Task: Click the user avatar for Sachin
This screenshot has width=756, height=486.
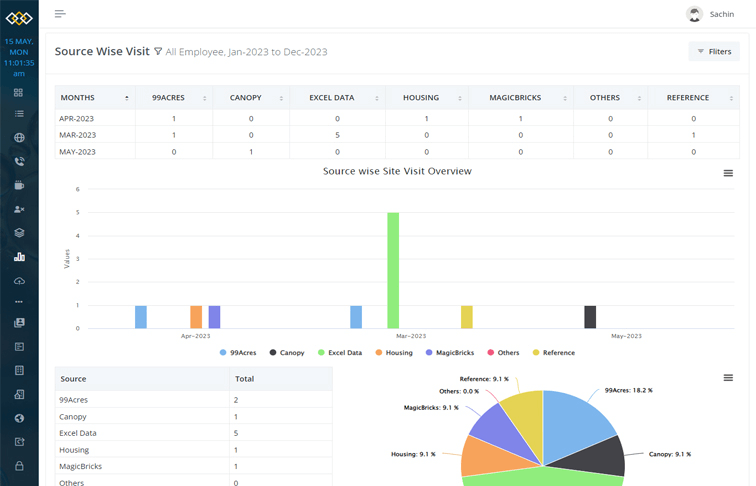Action: point(694,14)
